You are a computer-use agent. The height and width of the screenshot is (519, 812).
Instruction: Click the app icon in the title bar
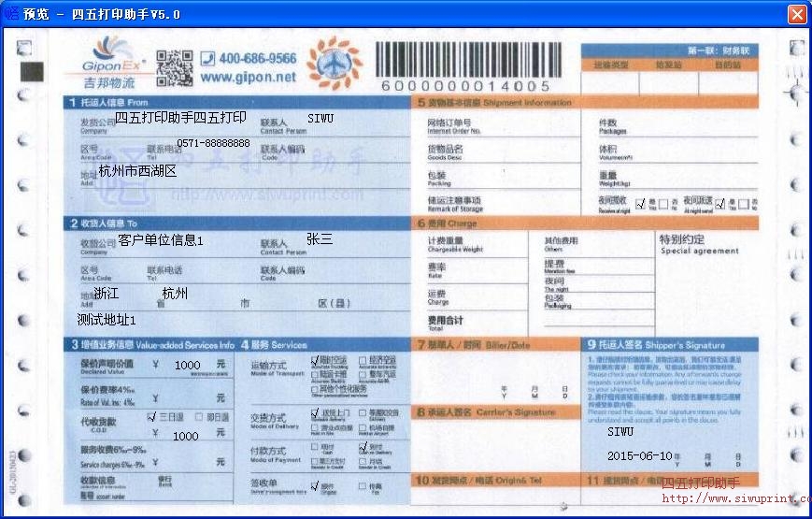[11, 14]
